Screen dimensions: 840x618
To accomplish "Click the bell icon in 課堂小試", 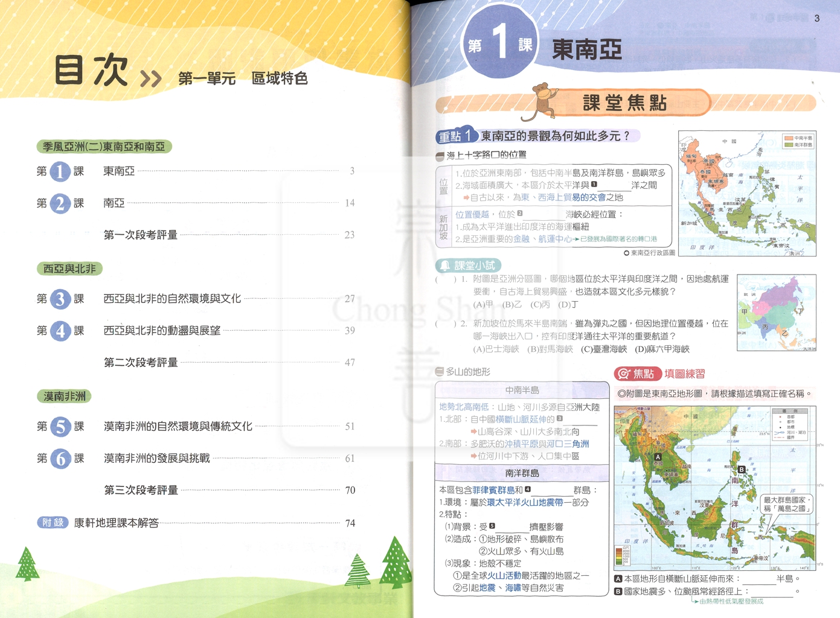I will 445,266.
